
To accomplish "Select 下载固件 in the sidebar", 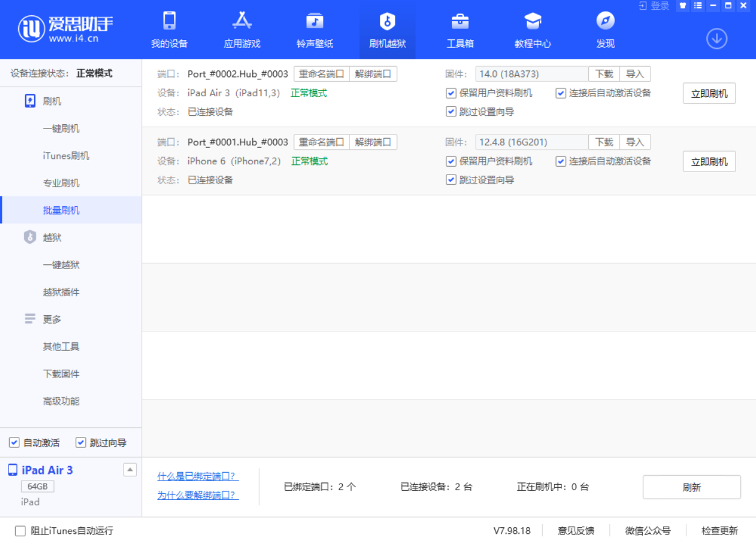I will [x=71, y=374].
